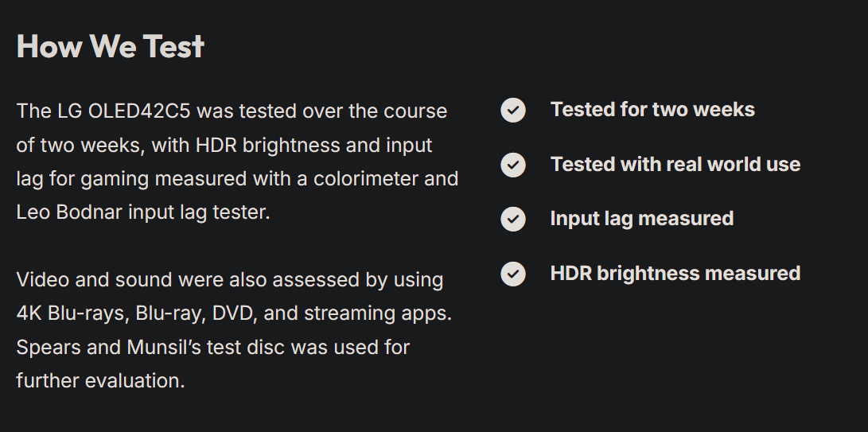
Task: Select the checkmark icon next to "Input lag measured"
Action: [x=513, y=219]
